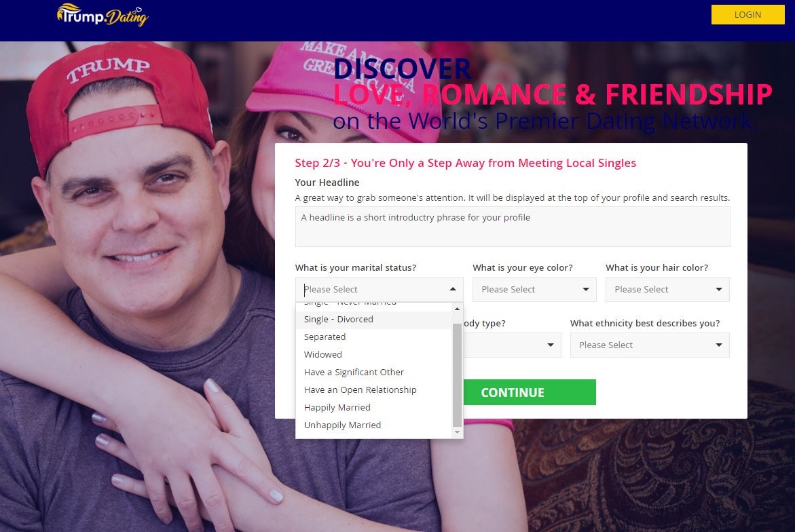
Task: Collapse the marital status dropdown arrow
Action: click(x=452, y=289)
